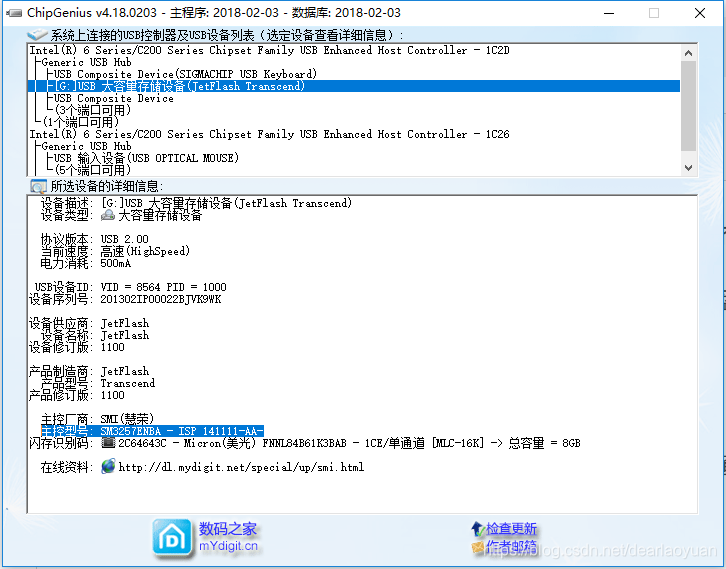Click the flash chip icon before 2C64643C

(x=108, y=443)
